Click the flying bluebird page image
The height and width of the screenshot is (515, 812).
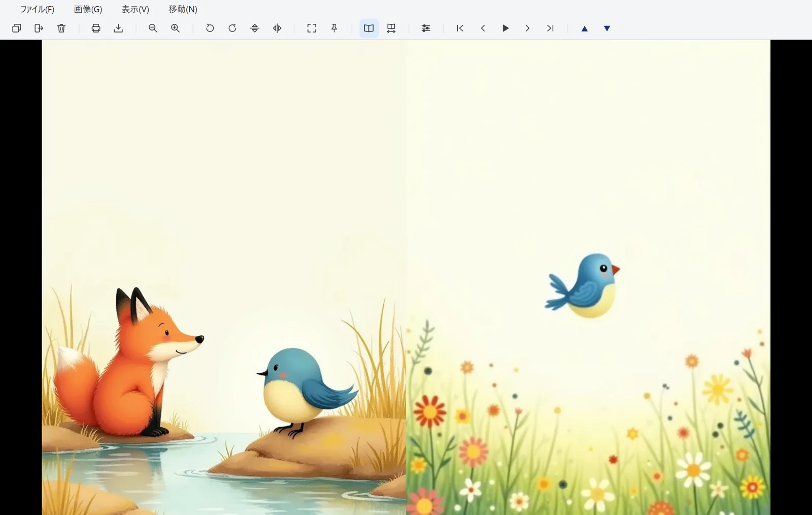[x=588, y=277]
